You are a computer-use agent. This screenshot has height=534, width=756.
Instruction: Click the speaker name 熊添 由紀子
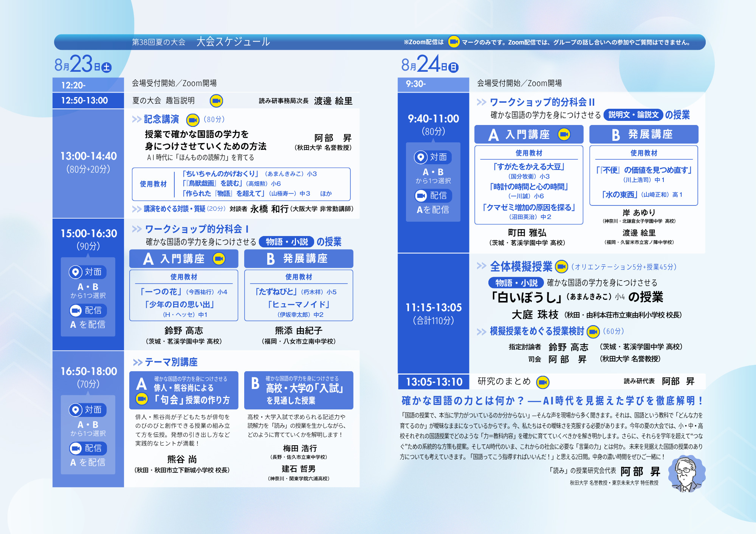point(298,331)
